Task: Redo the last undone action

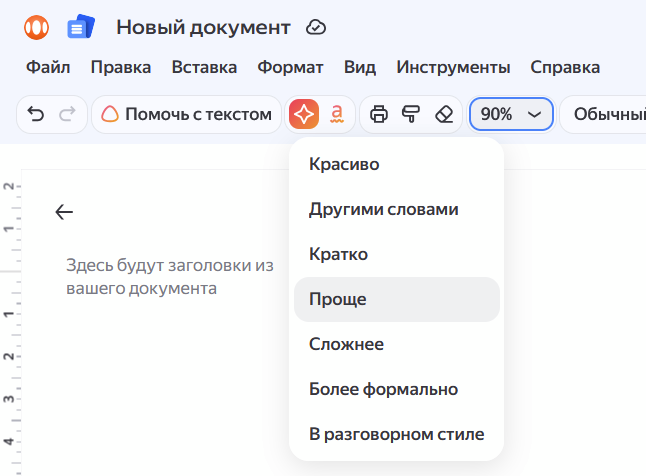Action: [68, 114]
